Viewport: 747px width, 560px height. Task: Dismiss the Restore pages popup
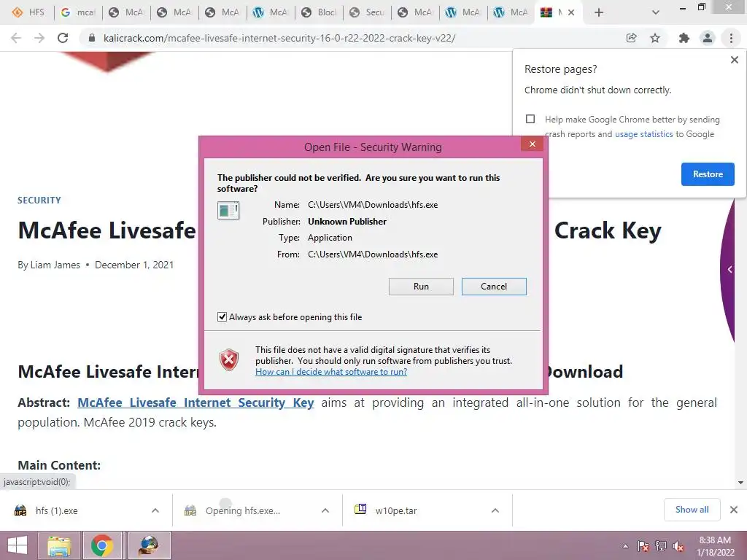click(x=734, y=60)
